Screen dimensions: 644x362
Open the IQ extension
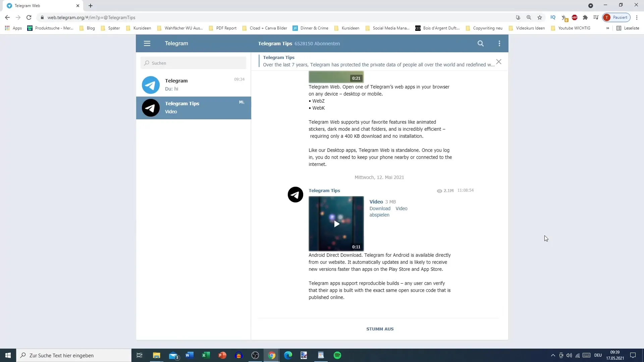pyautogui.click(x=553, y=17)
